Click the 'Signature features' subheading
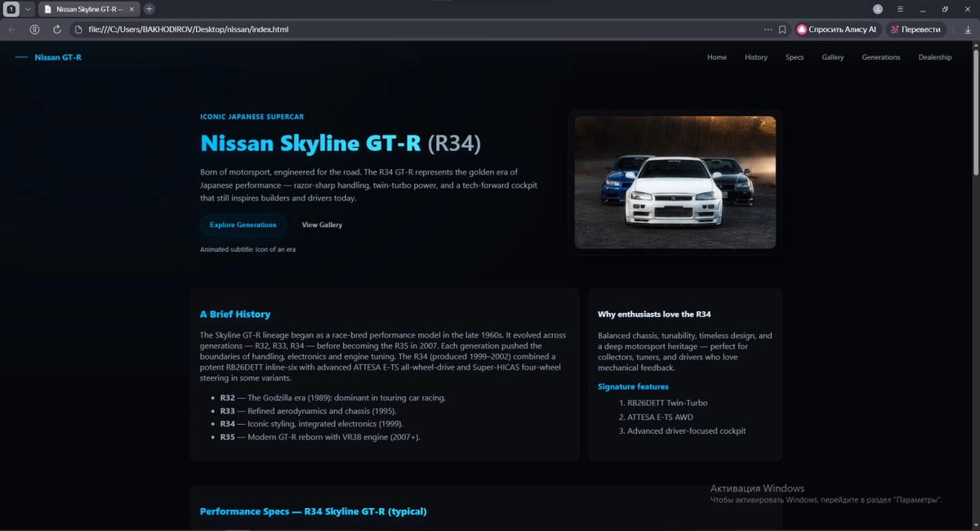 point(633,386)
